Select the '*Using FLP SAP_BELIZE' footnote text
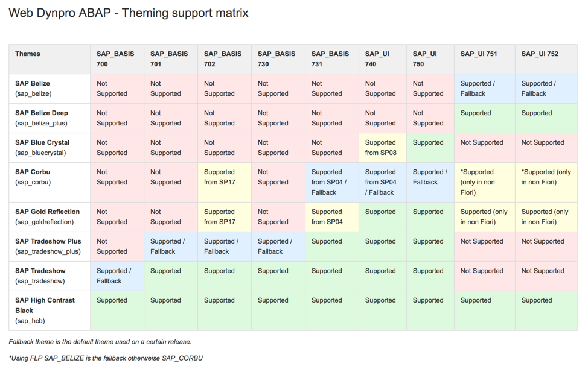This screenshot has height=369, width=588. point(106,358)
